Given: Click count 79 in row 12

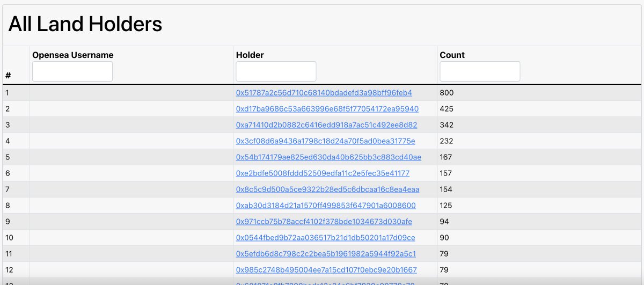Looking at the screenshot, I should pyautogui.click(x=444, y=270).
